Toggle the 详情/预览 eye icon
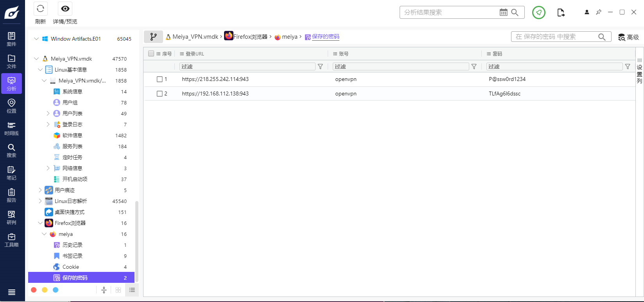Screen dimensions: 644x302 (65, 9)
